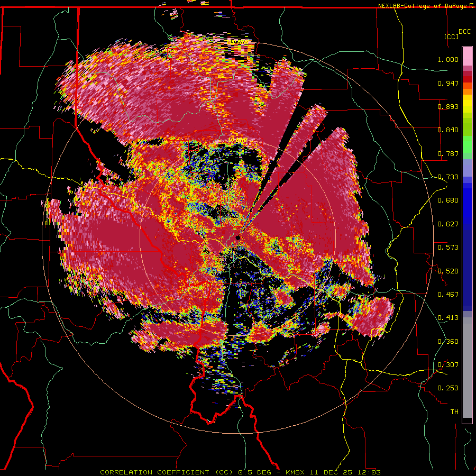Screen dimensions: 476x476
Task: Select the 0.680 scale value
Action: pyautogui.click(x=448, y=200)
